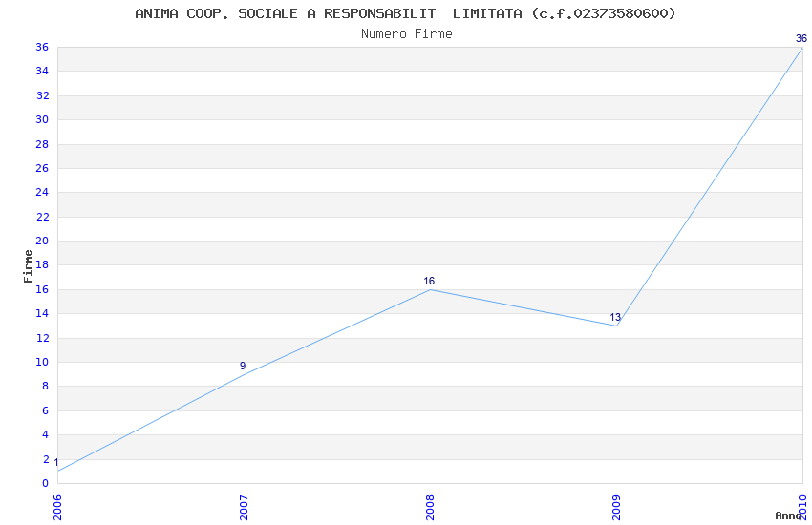Click the y-axis tick label 0

(45, 484)
